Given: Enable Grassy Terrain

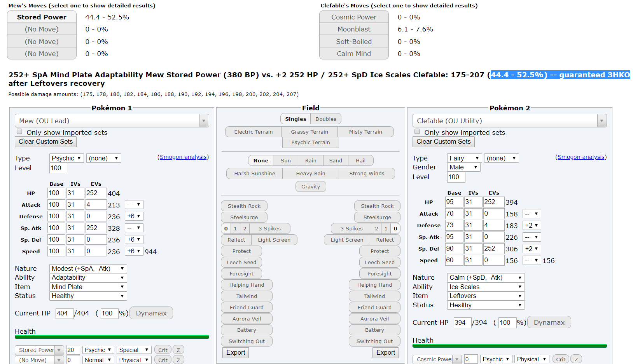Looking at the screenshot, I should [x=310, y=132].
